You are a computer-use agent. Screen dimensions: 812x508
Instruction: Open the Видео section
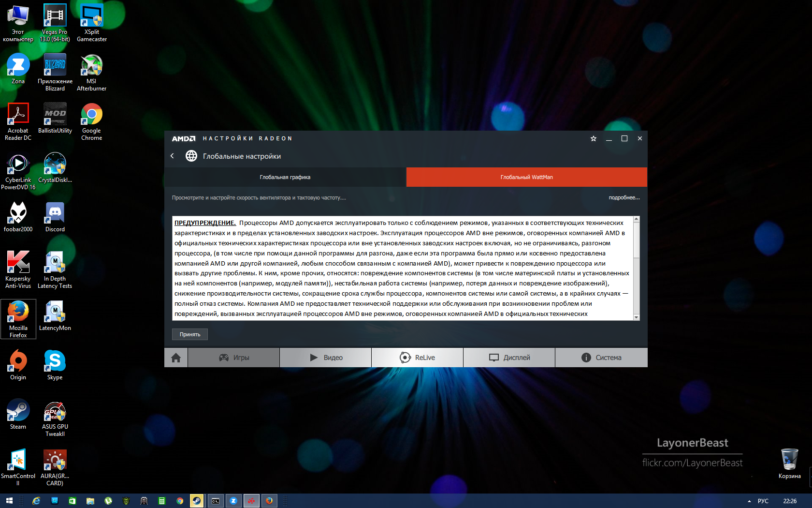pyautogui.click(x=326, y=358)
